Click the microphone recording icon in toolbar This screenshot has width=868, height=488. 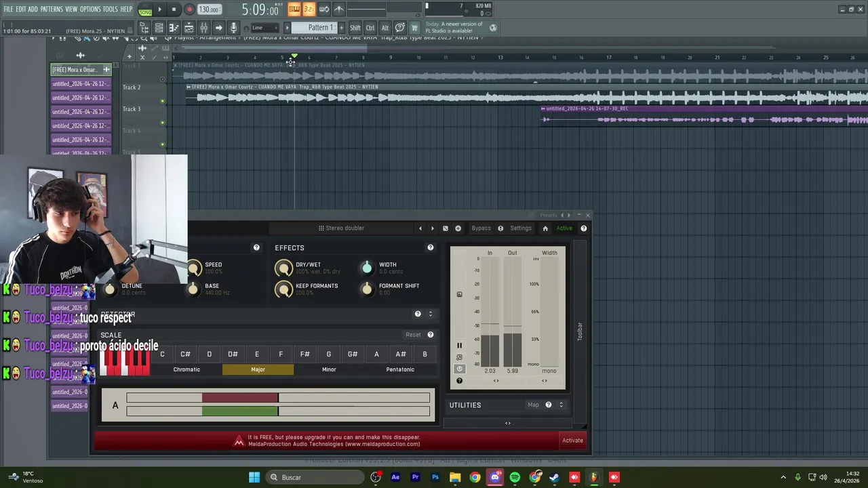pos(233,28)
